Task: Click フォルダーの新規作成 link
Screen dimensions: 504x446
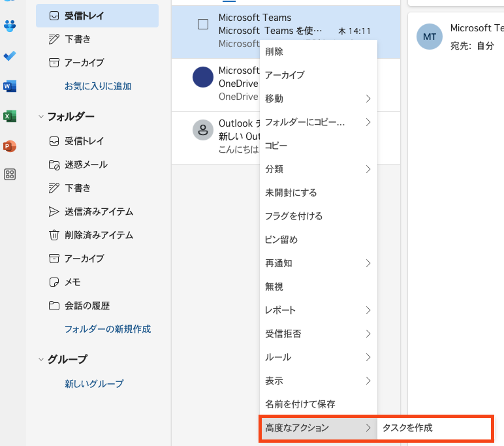Action: [108, 329]
